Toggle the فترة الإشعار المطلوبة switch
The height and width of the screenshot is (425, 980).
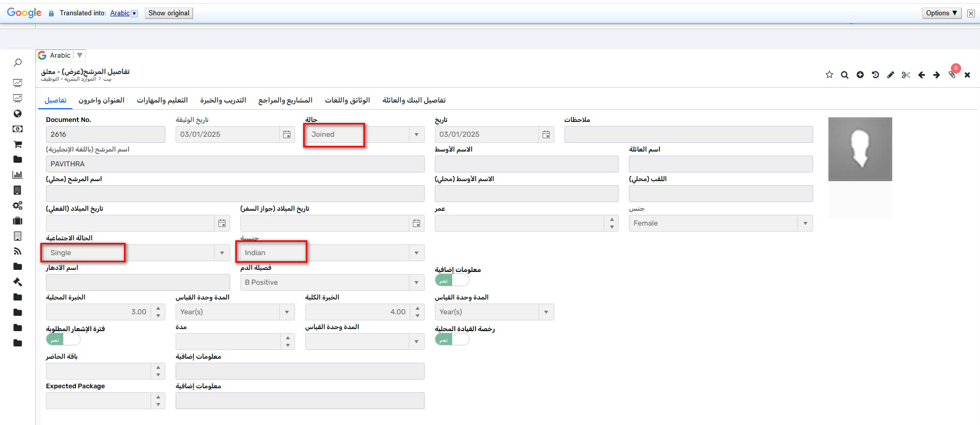pos(63,340)
